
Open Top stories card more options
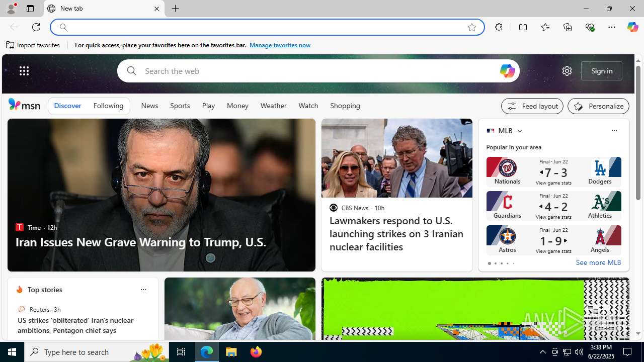143,290
